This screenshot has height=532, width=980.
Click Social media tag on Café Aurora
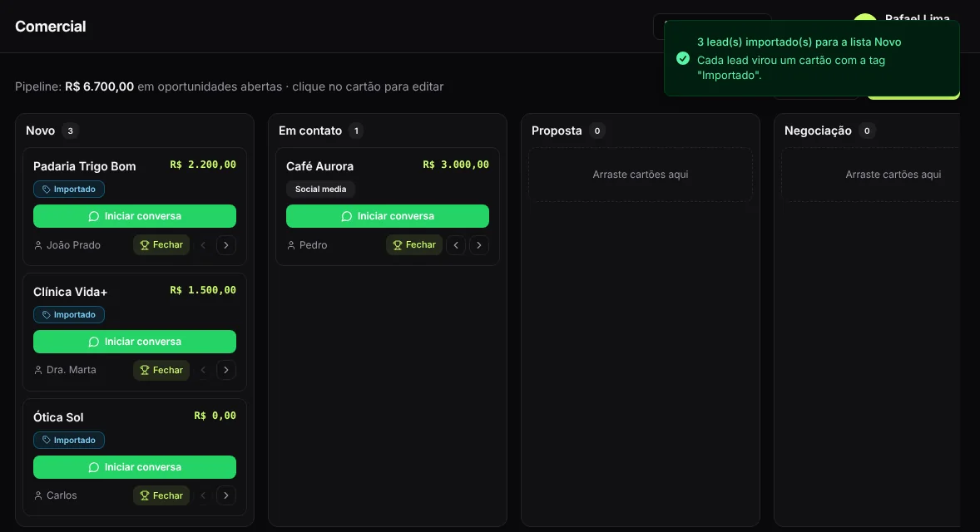(x=320, y=190)
